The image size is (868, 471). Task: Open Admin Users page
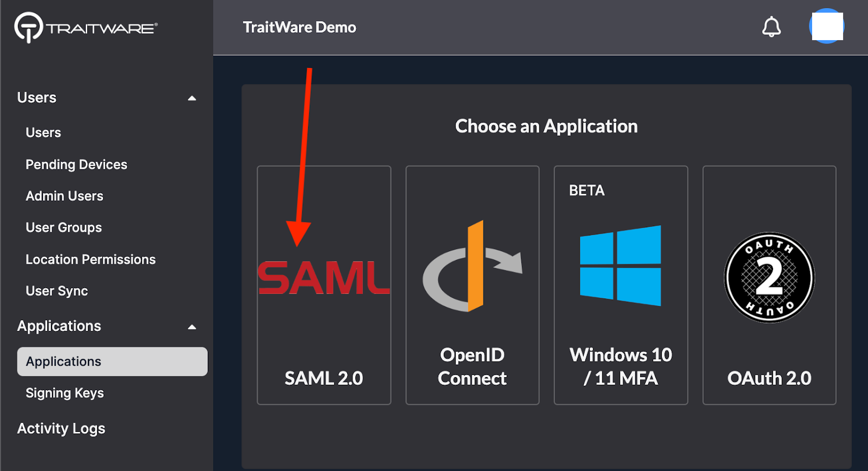tap(65, 196)
